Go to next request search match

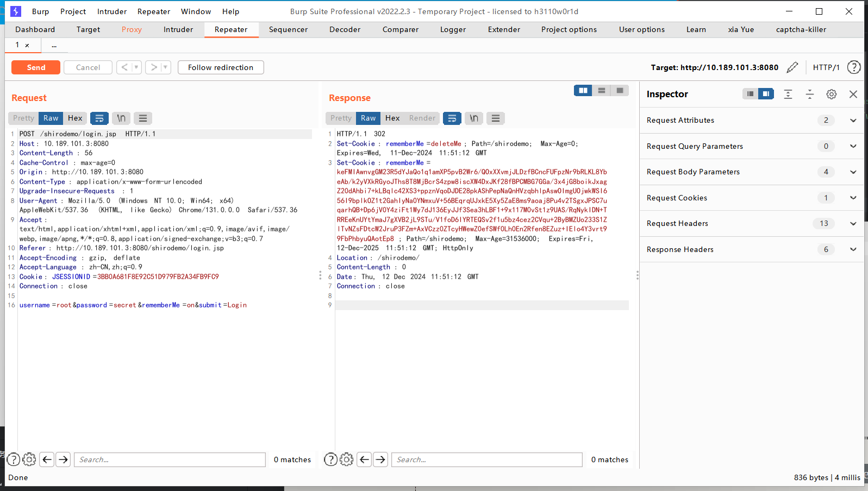tap(64, 459)
